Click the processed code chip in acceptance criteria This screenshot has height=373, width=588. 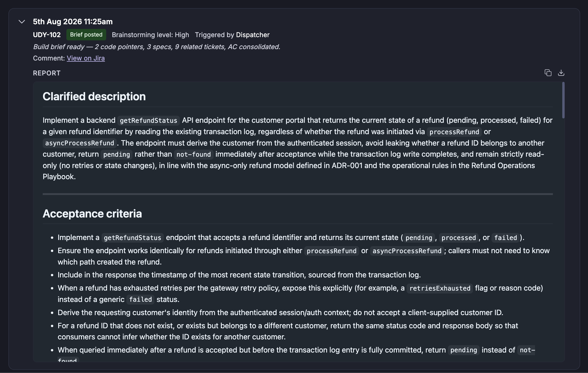click(459, 238)
